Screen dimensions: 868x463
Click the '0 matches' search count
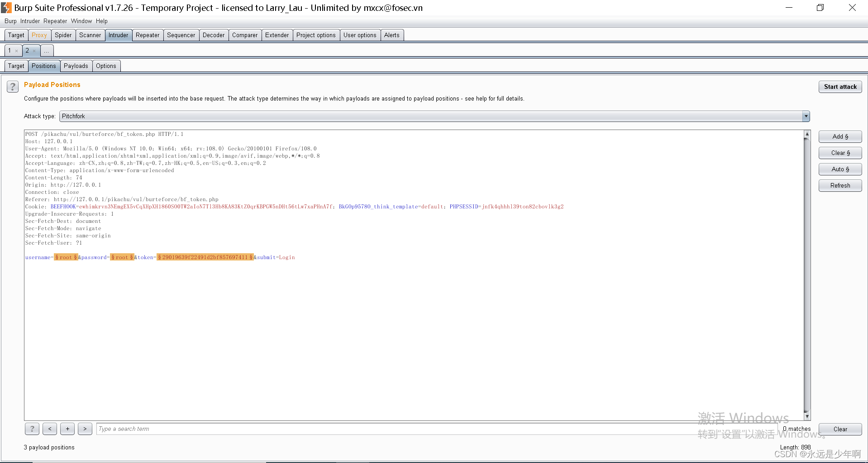point(797,429)
